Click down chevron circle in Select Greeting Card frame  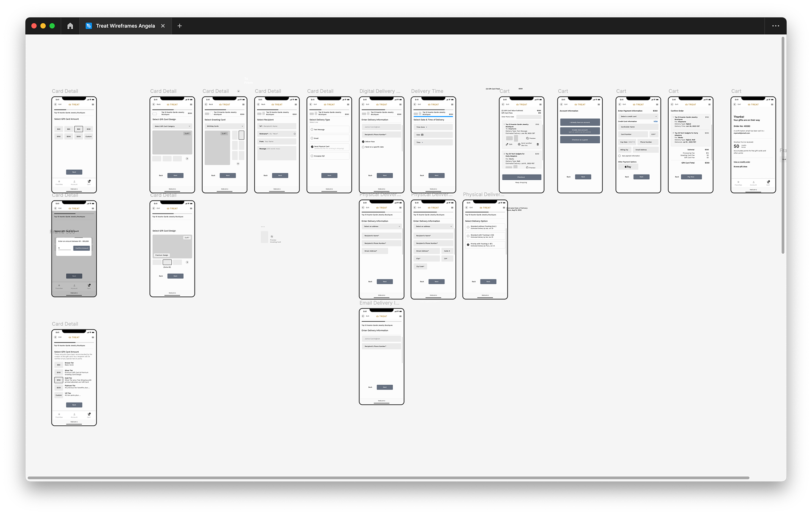(x=238, y=164)
